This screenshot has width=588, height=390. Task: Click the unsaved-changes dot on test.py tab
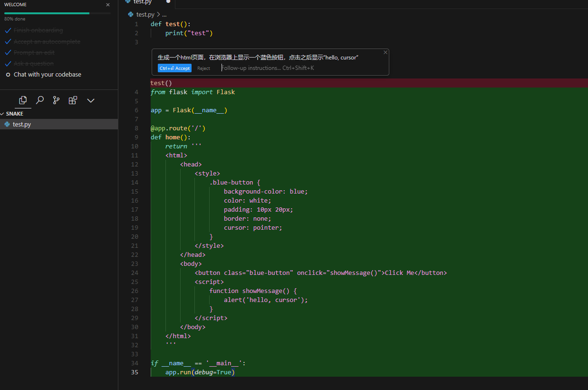point(168,2)
